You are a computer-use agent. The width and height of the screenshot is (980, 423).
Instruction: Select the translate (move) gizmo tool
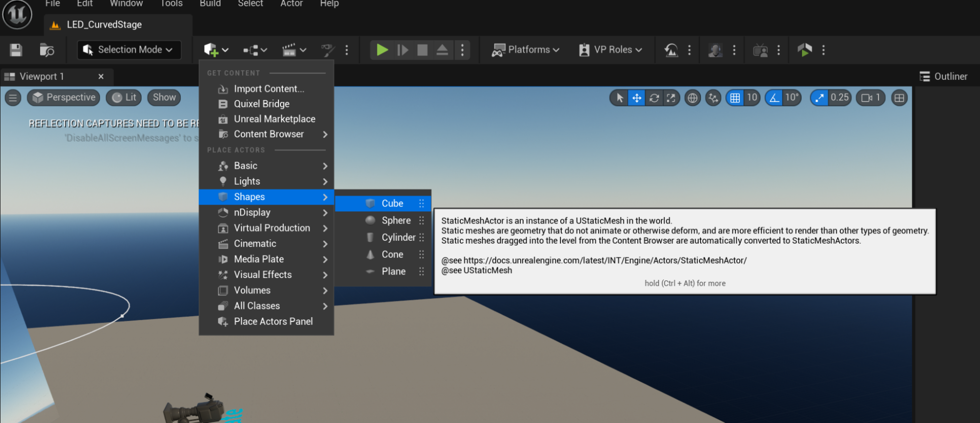(x=636, y=98)
